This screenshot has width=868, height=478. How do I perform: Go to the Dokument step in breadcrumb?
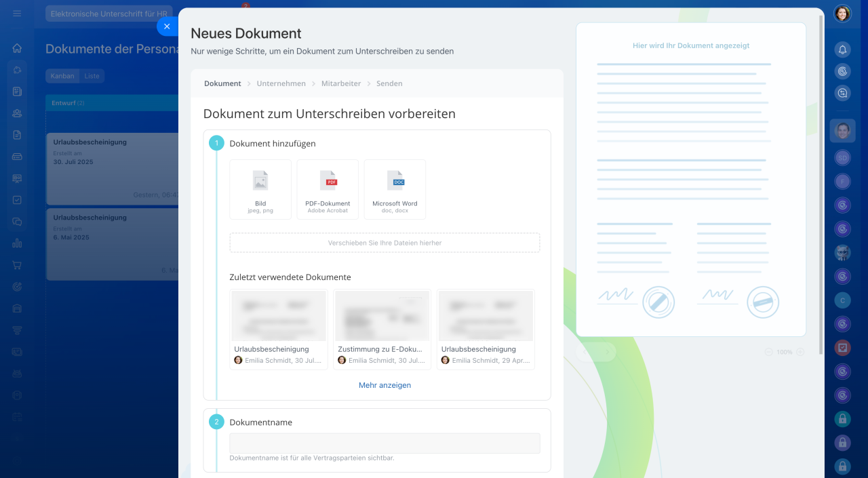pos(222,83)
